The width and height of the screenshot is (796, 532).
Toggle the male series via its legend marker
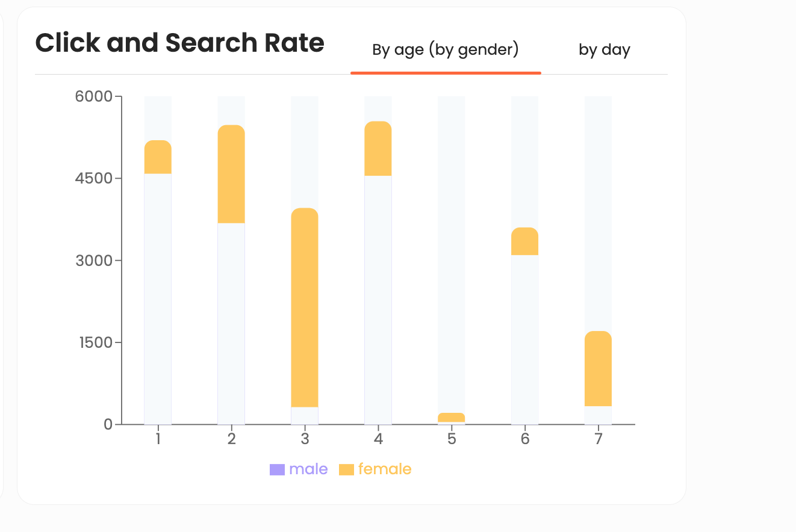pyautogui.click(x=278, y=468)
